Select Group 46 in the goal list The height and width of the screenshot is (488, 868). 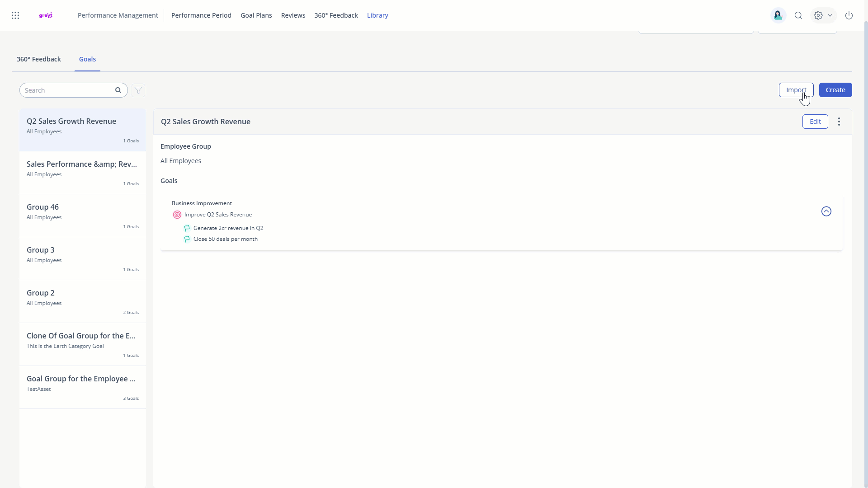(x=83, y=216)
